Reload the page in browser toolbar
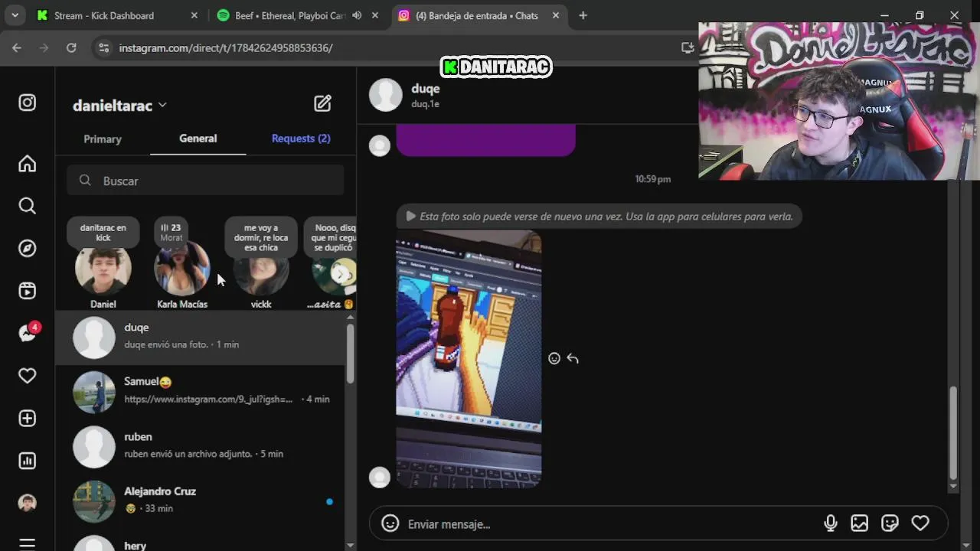 tap(71, 47)
